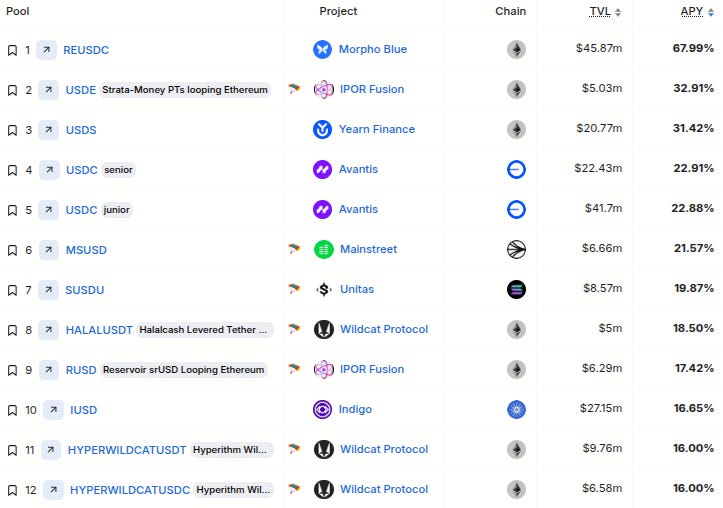The image size is (723, 508).
Task: Click the airdrop parachute icon in SUSDU row
Action: [294, 289]
